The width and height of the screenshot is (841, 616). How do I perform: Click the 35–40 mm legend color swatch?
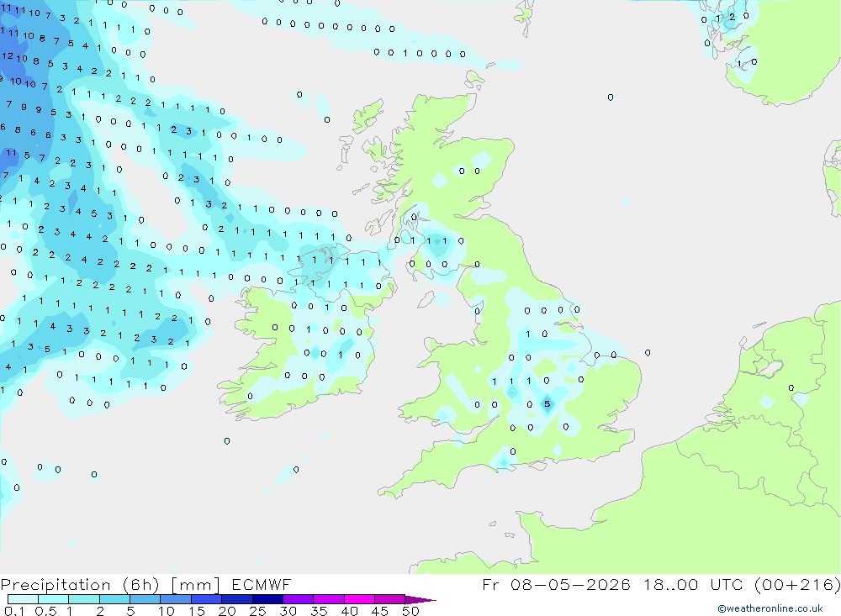[328, 599]
